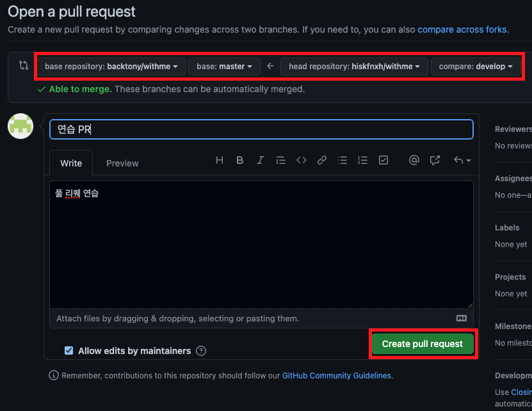532x411 pixels.
Task: Insert a bulleted list
Action: coord(343,160)
